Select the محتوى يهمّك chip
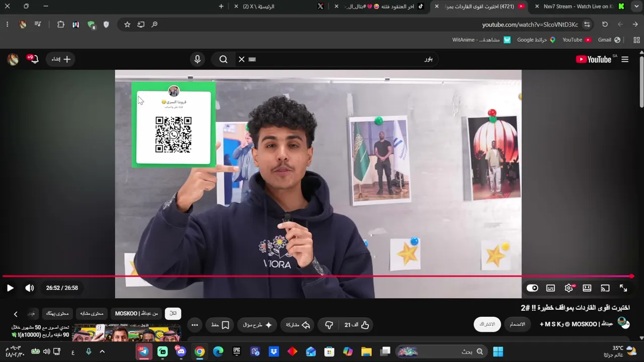This screenshot has width=644, height=362. [57, 314]
